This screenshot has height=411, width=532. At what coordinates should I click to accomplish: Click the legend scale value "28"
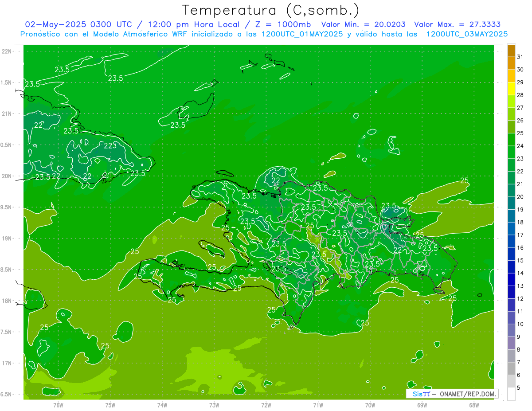pos(520,95)
